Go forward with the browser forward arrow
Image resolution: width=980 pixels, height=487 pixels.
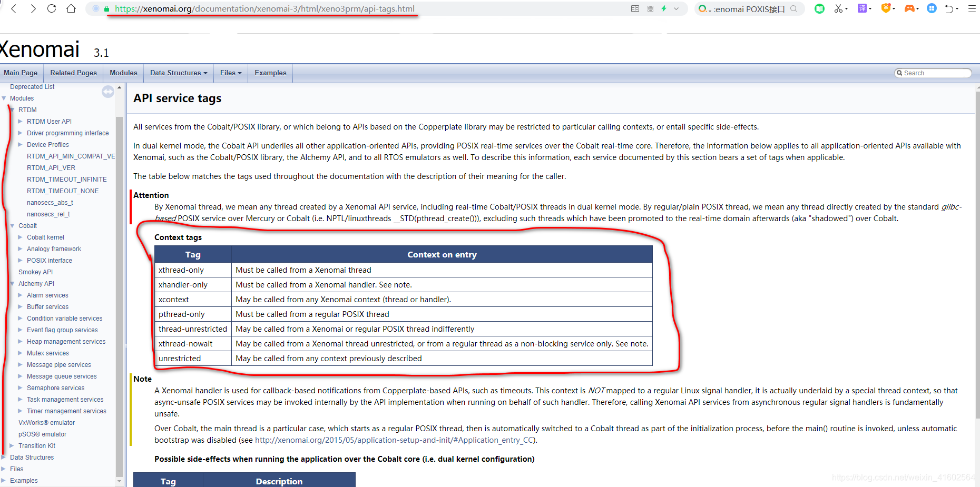[33, 9]
